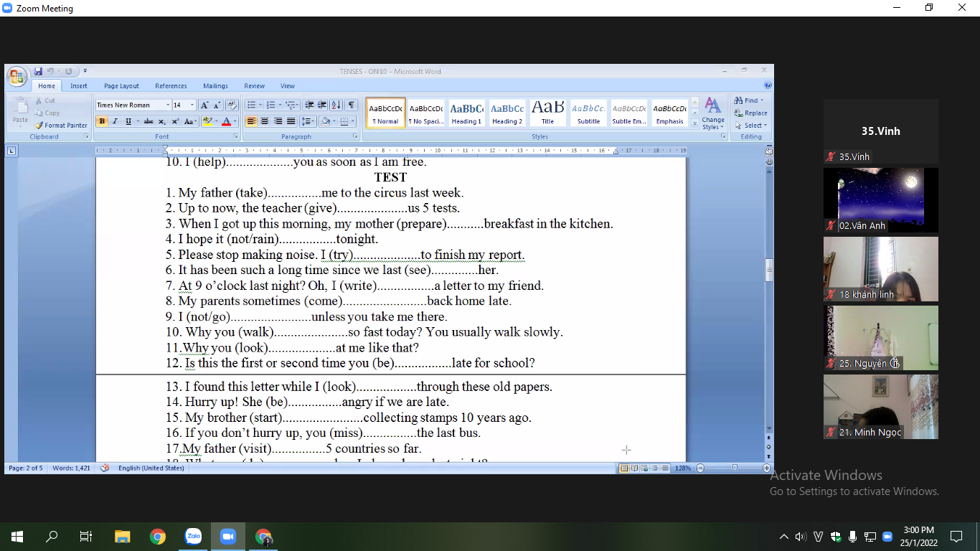
Task: Click Words: 1,421 in status bar
Action: [71, 468]
